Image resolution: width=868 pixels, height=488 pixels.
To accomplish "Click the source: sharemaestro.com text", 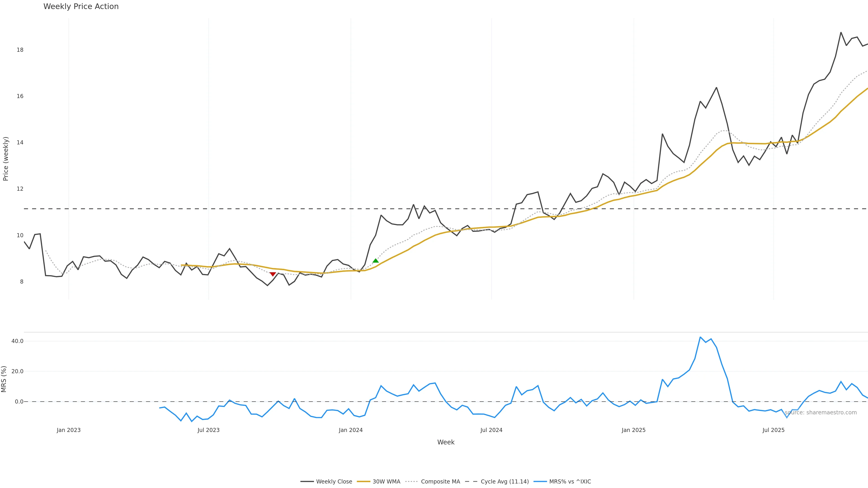I will tap(821, 413).
